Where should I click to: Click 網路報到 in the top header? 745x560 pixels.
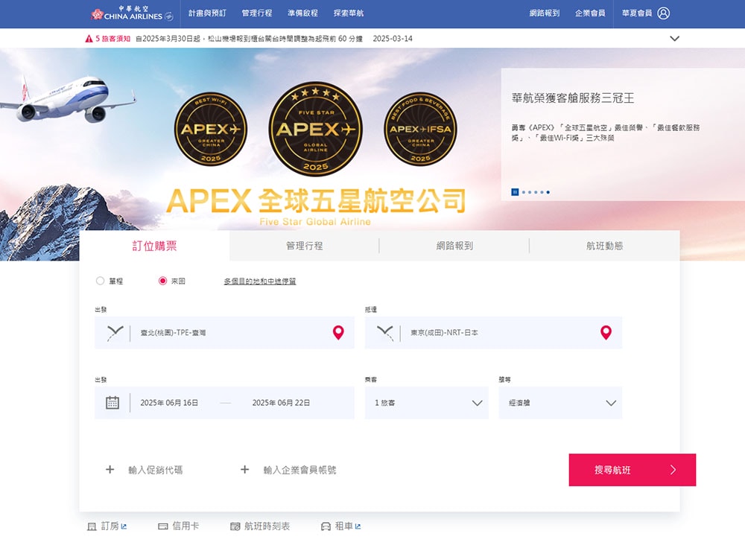point(545,13)
